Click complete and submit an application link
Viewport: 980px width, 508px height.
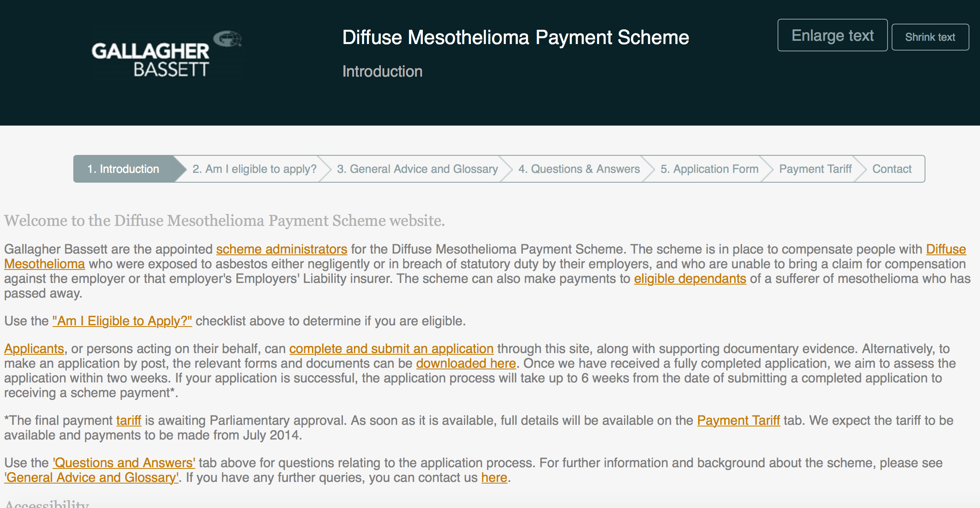coord(391,349)
